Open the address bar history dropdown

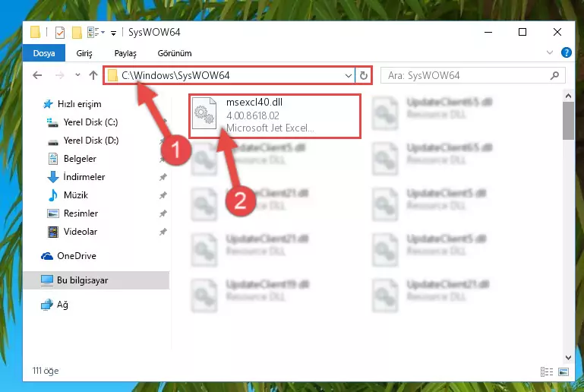click(349, 76)
